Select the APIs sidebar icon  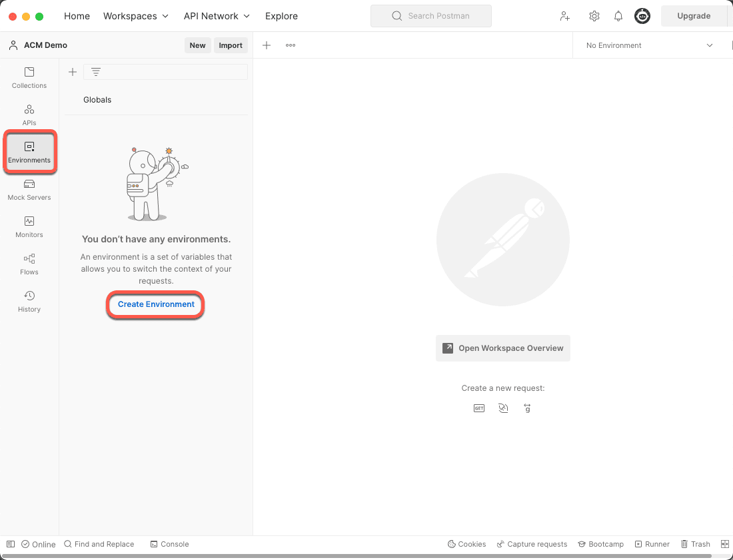click(x=29, y=115)
